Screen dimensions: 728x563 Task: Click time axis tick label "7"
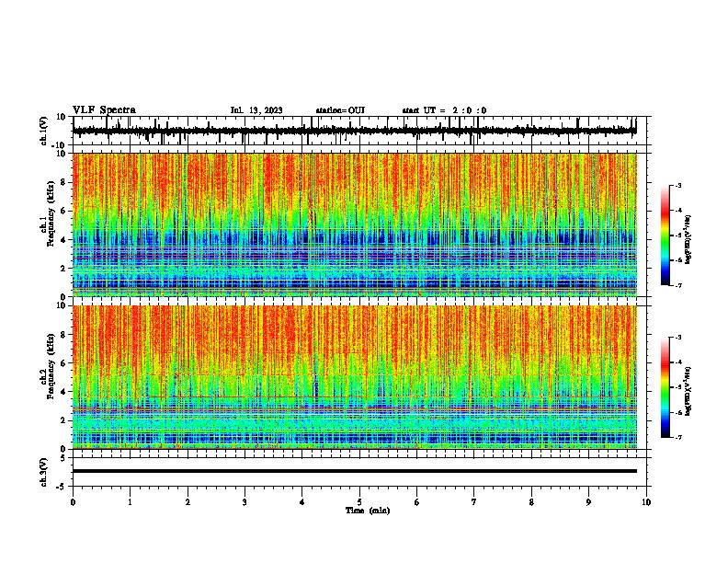pyautogui.click(x=474, y=502)
